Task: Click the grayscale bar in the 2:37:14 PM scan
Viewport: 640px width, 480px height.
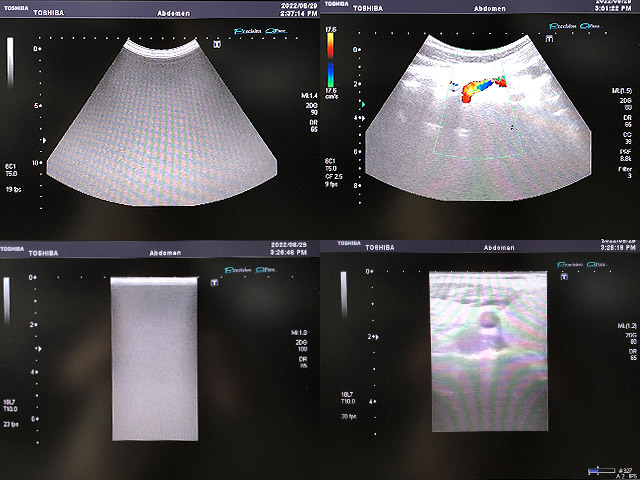Action: (x=10, y=61)
